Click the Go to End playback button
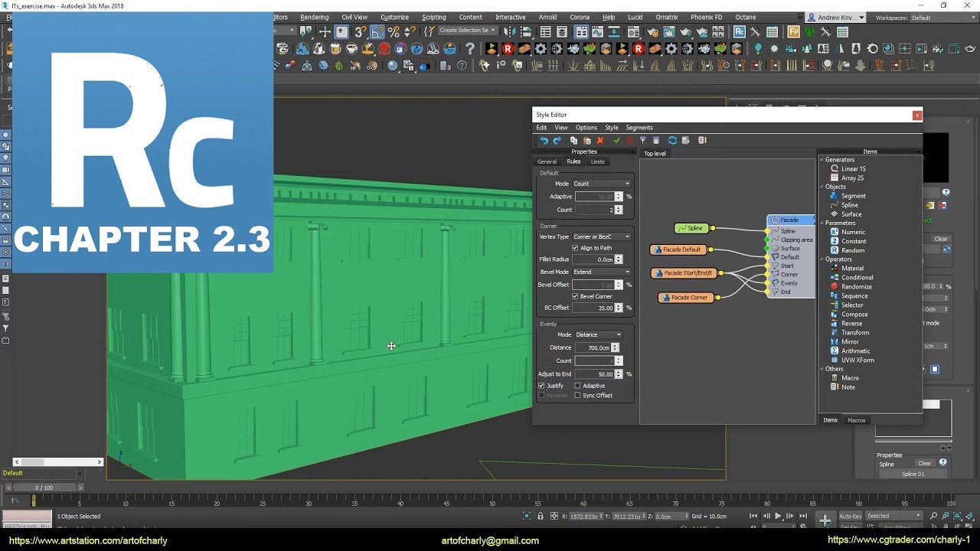 coord(804,517)
